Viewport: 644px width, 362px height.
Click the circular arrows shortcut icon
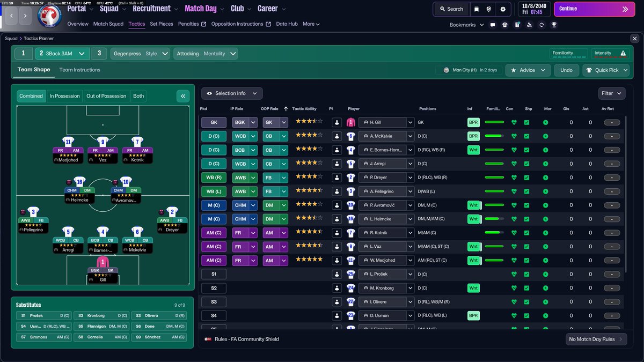tap(541, 25)
